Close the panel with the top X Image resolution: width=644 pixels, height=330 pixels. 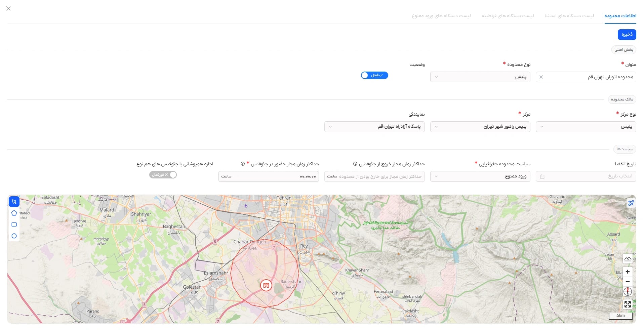click(8, 8)
